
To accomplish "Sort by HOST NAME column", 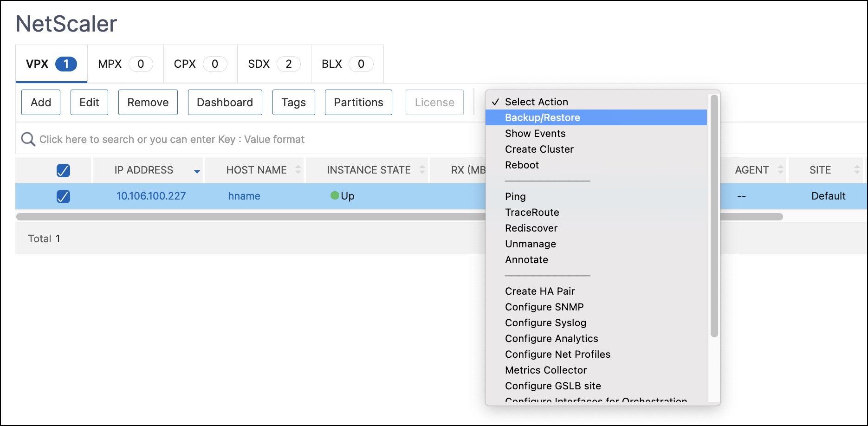I will tap(298, 170).
